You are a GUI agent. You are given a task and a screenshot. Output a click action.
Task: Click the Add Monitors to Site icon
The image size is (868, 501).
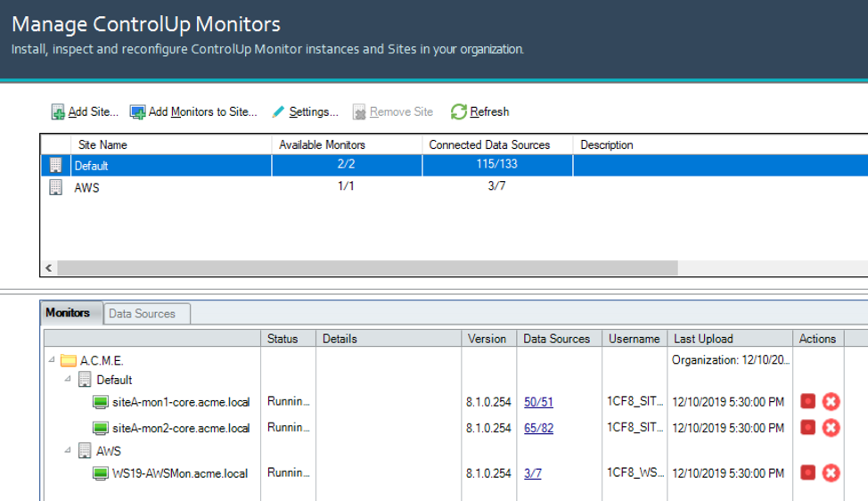click(x=137, y=111)
